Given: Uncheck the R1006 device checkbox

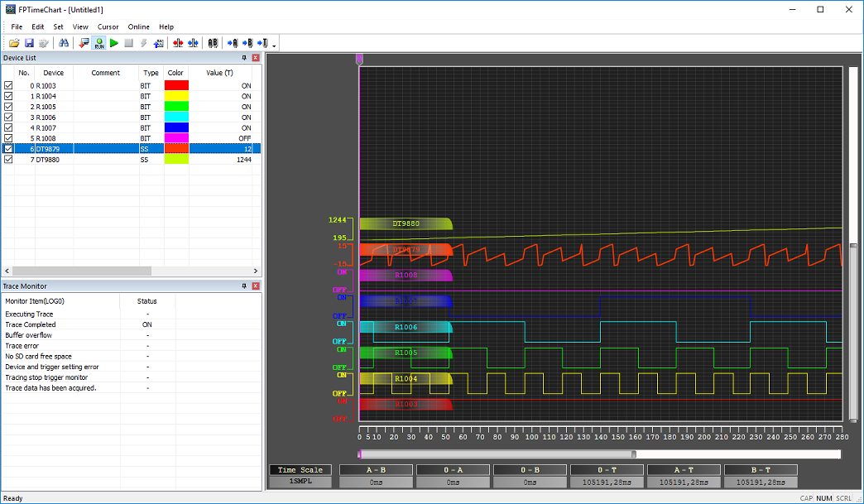Looking at the screenshot, I should coord(8,118).
